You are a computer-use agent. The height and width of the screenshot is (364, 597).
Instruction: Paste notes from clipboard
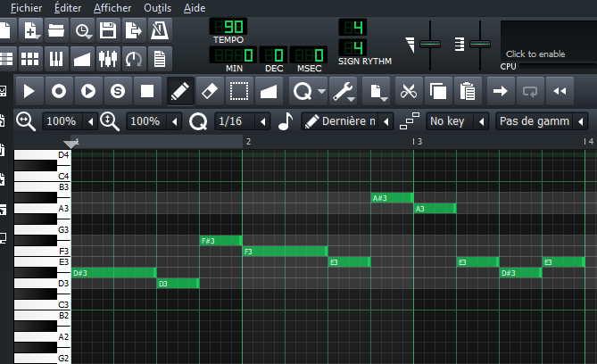(468, 91)
